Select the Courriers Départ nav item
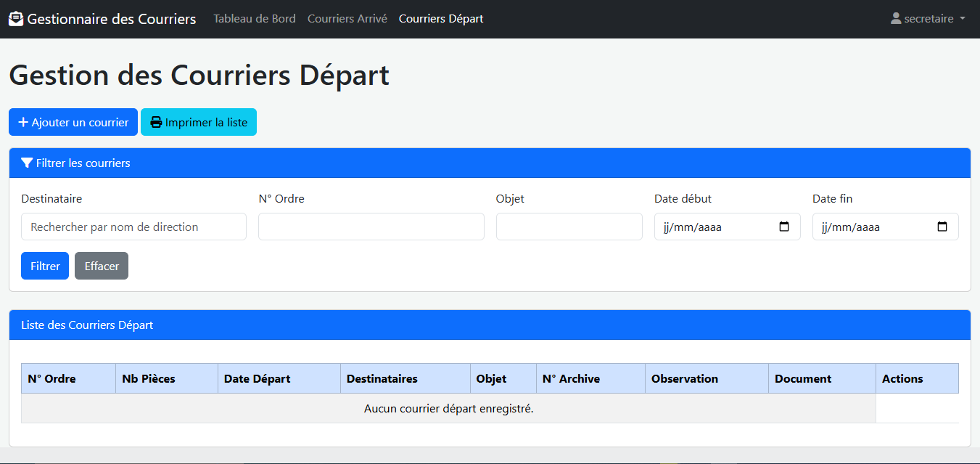Image resolution: width=980 pixels, height=464 pixels. [x=441, y=19]
